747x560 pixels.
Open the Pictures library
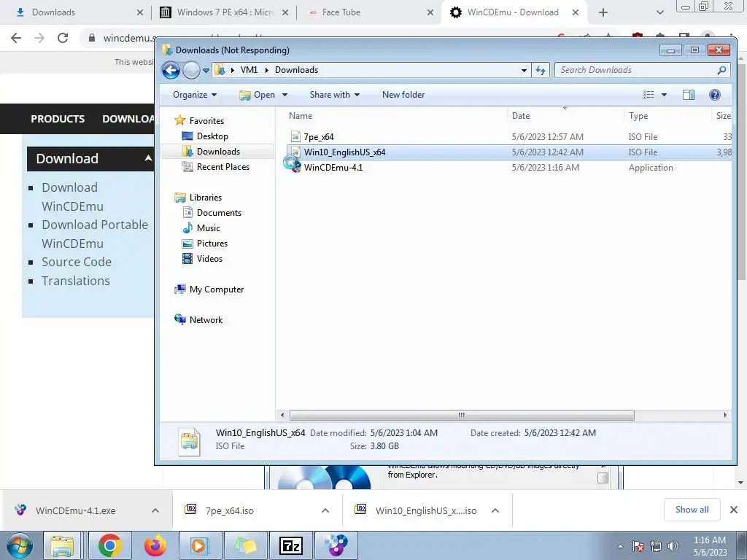click(x=205, y=244)
